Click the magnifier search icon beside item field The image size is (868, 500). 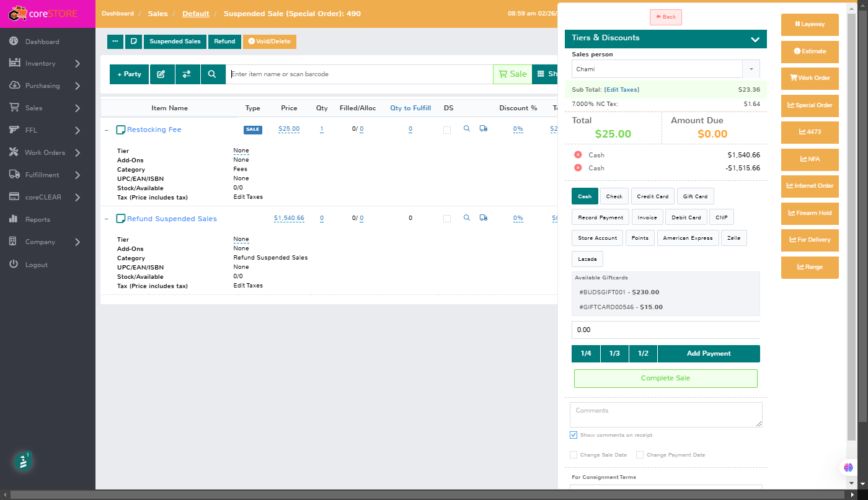[x=212, y=74]
